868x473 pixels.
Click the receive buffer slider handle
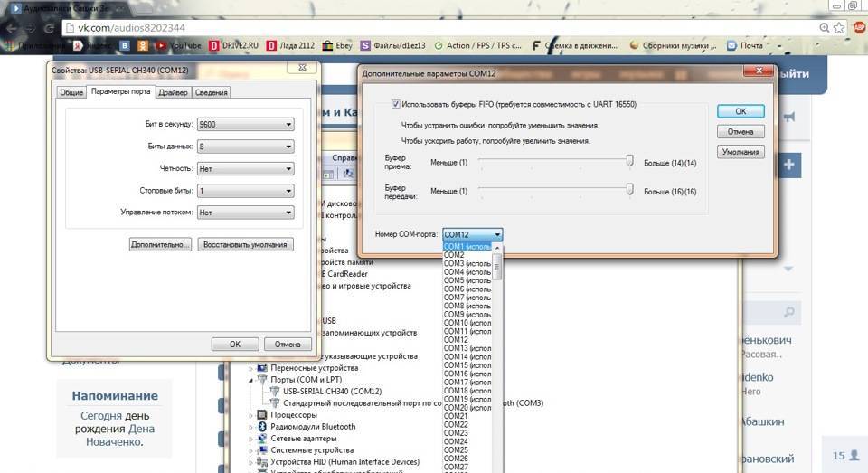pos(629,161)
